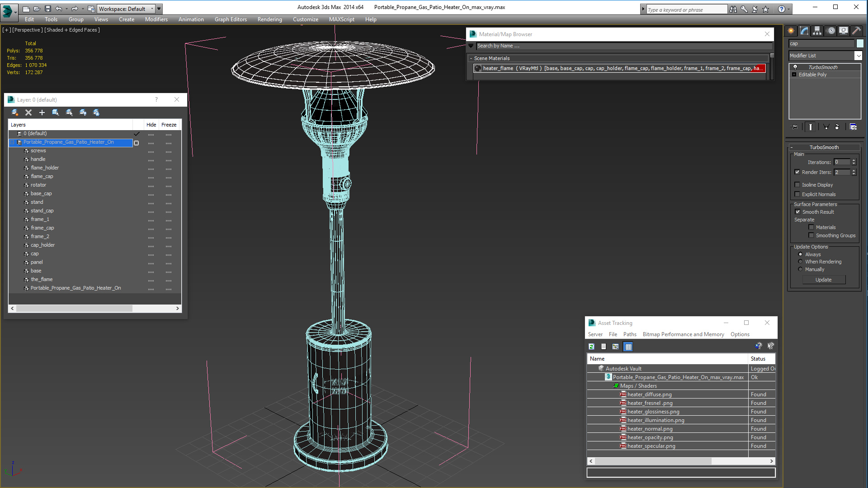Click the favorites star icon in title bar
Image resolution: width=868 pixels, height=488 pixels.
765,9
